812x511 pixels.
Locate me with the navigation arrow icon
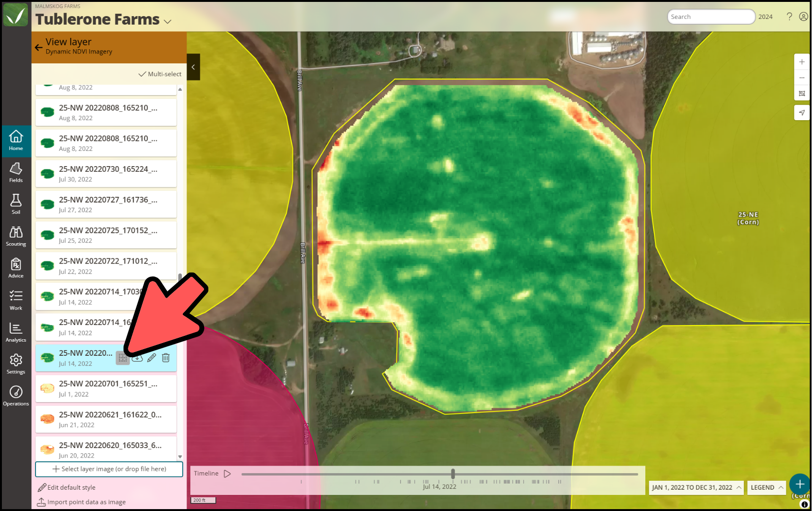[x=802, y=113]
